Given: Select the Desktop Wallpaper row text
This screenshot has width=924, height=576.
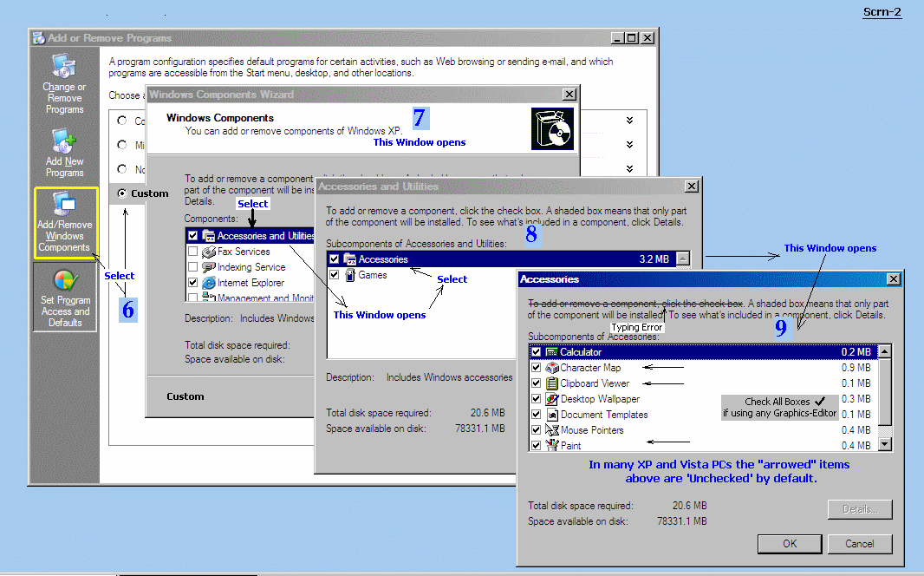Looking at the screenshot, I should [600, 399].
